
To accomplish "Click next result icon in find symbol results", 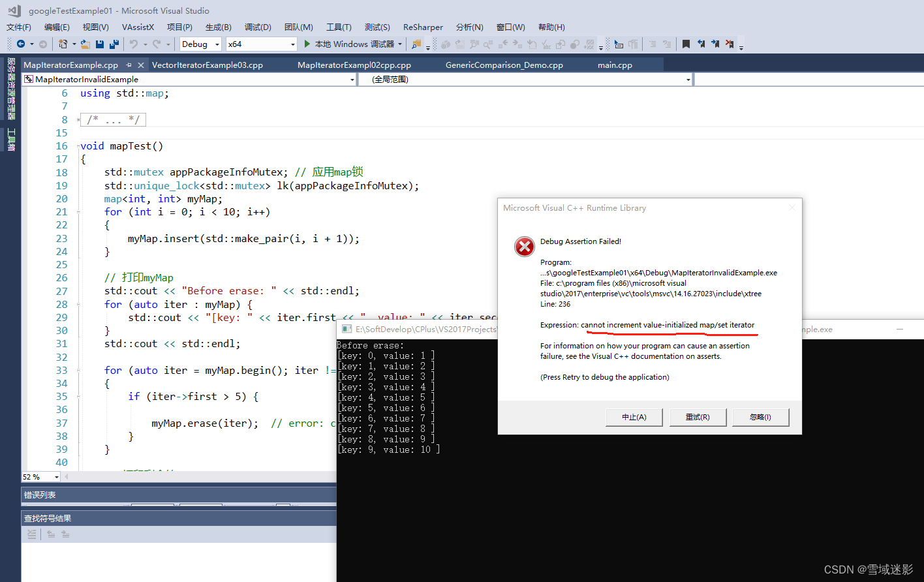I will [65, 534].
